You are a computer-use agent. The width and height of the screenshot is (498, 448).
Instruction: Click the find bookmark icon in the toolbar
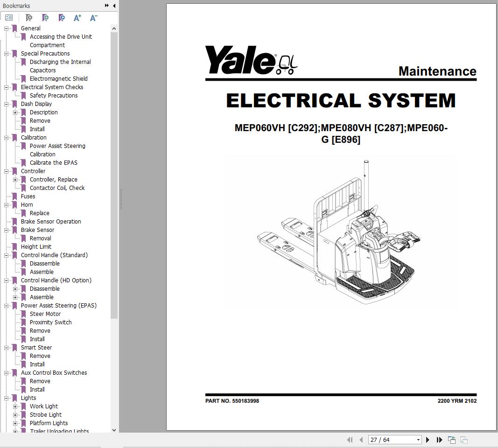point(29,18)
